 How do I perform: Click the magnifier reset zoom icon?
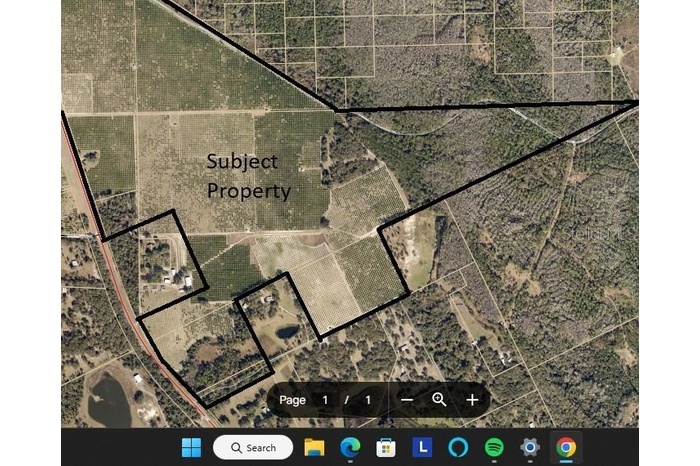(439, 399)
